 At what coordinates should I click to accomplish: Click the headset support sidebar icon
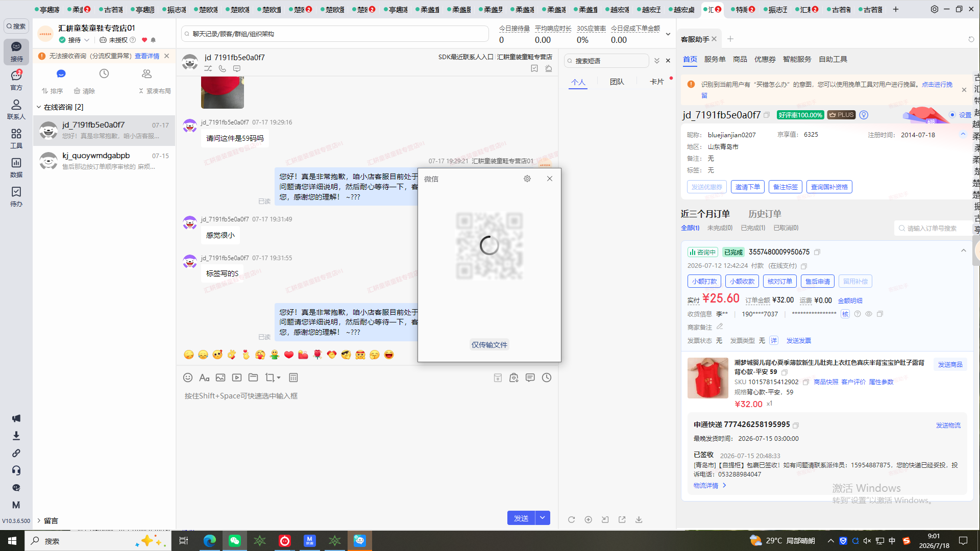click(16, 470)
